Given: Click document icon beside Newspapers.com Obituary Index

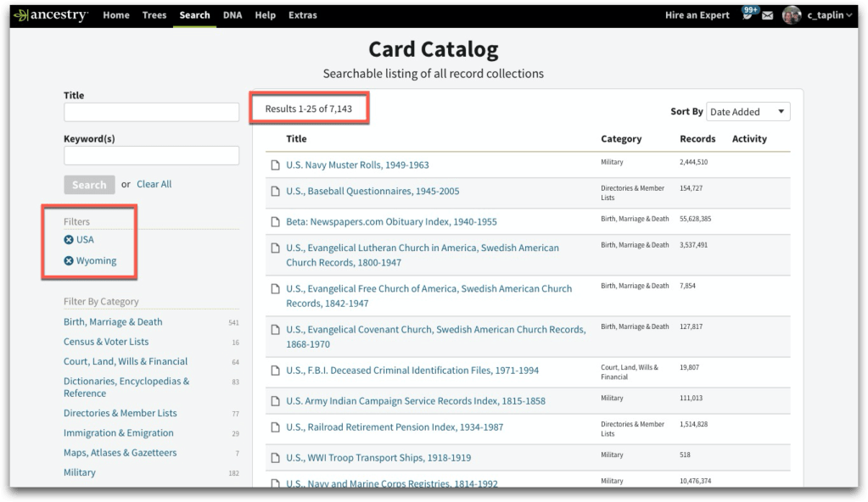Looking at the screenshot, I should 274,222.
